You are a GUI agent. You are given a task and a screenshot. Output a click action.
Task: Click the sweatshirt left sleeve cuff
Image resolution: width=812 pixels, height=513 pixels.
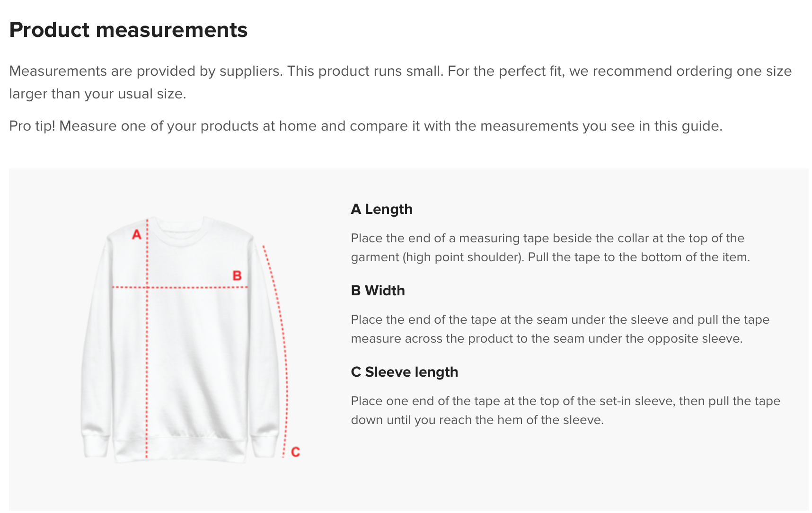point(96,445)
